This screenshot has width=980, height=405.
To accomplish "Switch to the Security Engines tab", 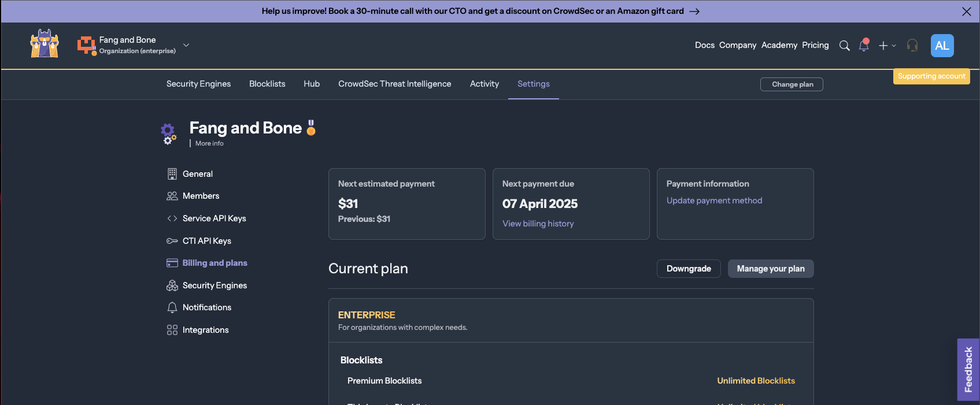I will (x=198, y=84).
